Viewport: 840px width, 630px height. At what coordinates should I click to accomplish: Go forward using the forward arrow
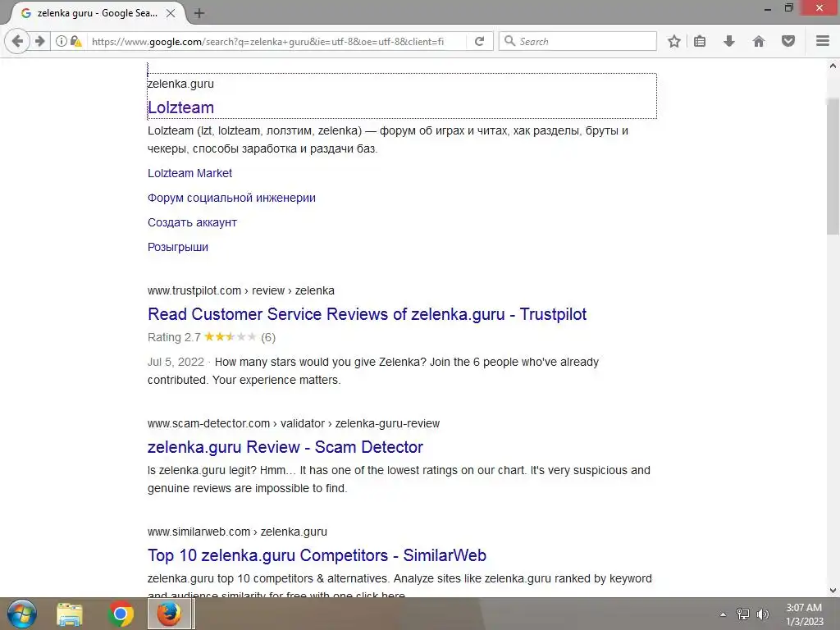39,41
